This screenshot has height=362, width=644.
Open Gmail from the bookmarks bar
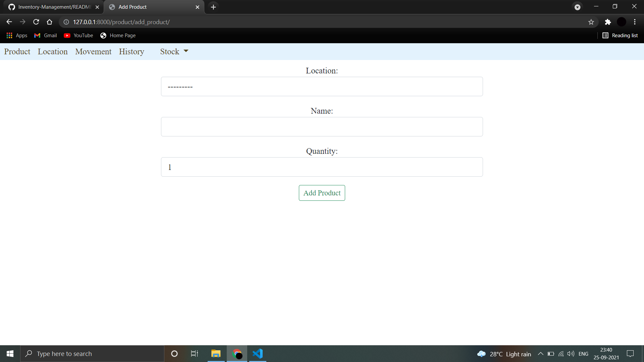45,35
